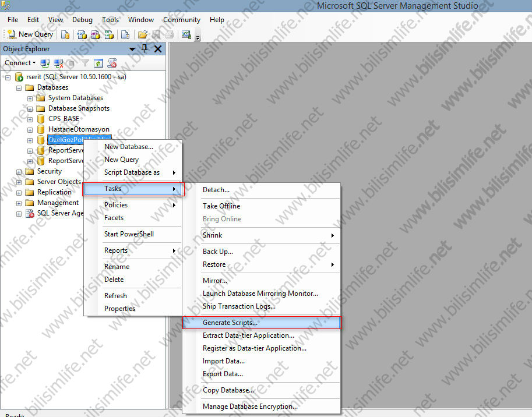532x417 pixels.
Task: Open the Debug menu
Action: [x=82, y=20]
